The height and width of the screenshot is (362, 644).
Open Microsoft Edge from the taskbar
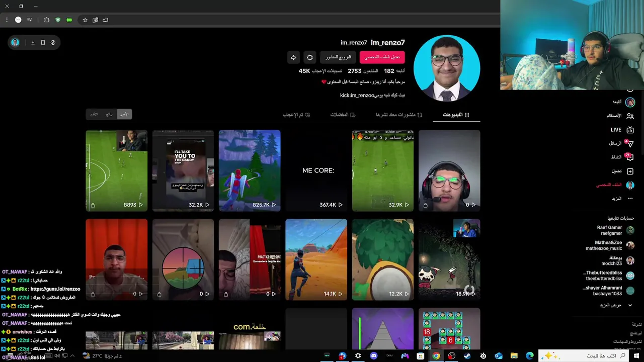click(530, 356)
